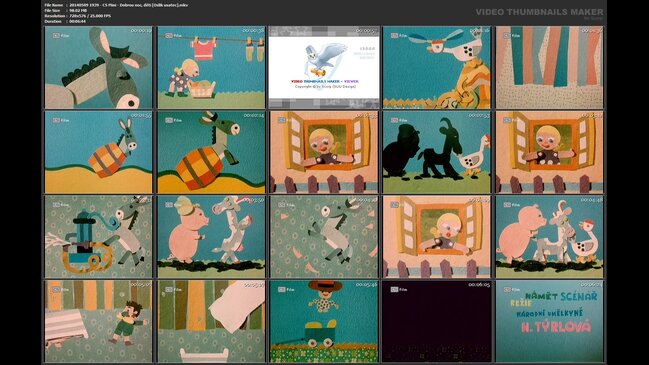
Task: Select the girl with laundry basket frame
Action: [211, 67]
